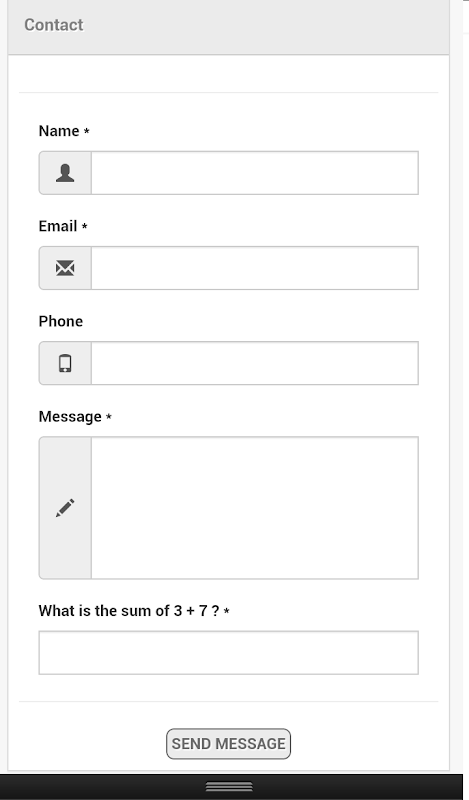Click the required asterisk next to Name
This screenshot has height=800, width=469.
click(x=87, y=131)
